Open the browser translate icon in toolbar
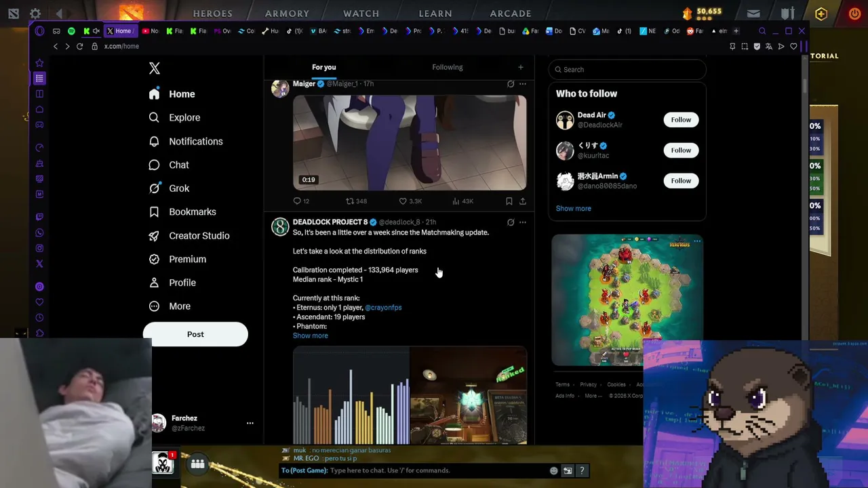Screen dimensions: 868x488 coord(769,46)
